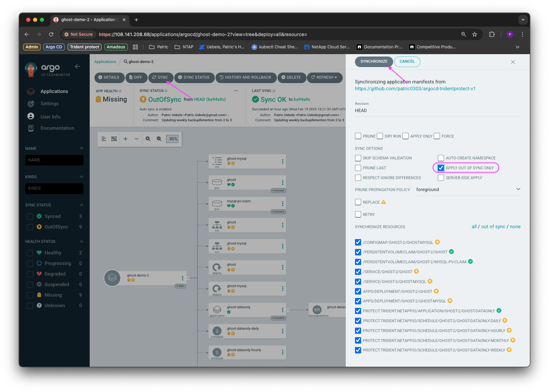Screen dimensions: 549x392
Task: Open menu for ghost-mysql configmap node
Action: [282, 161]
